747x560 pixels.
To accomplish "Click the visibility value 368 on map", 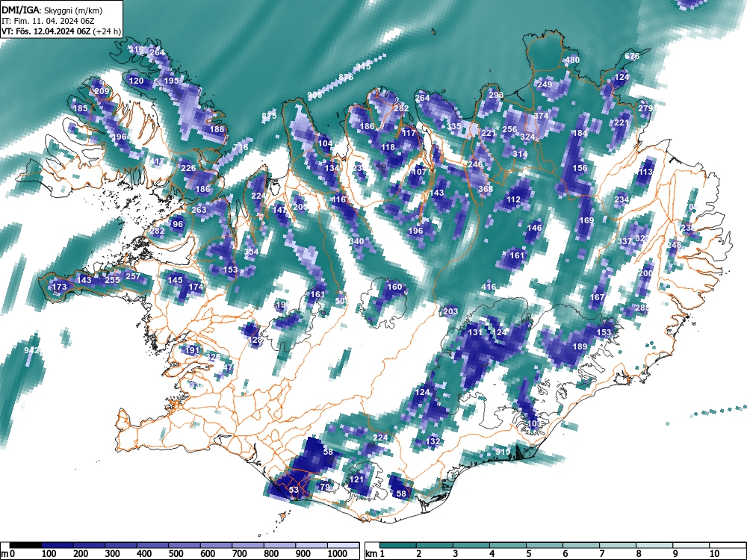I will click(x=486, y=189).
